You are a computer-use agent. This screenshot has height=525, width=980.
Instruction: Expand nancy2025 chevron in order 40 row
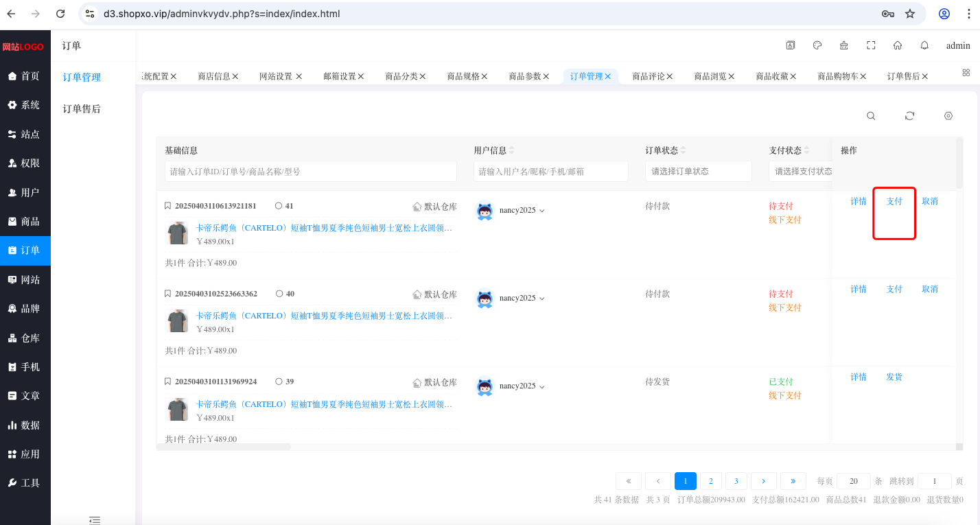542,299
